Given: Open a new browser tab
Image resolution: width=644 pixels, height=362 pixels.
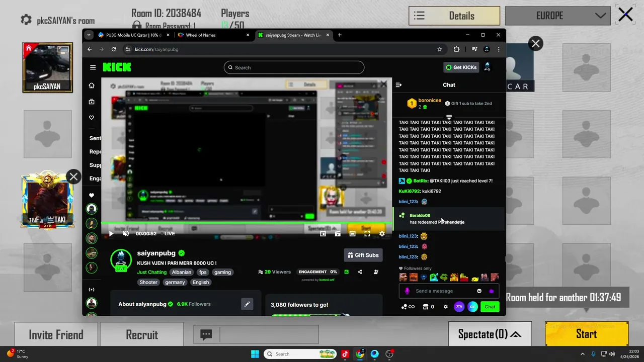Looking at the screenshot, I should 340,35.
